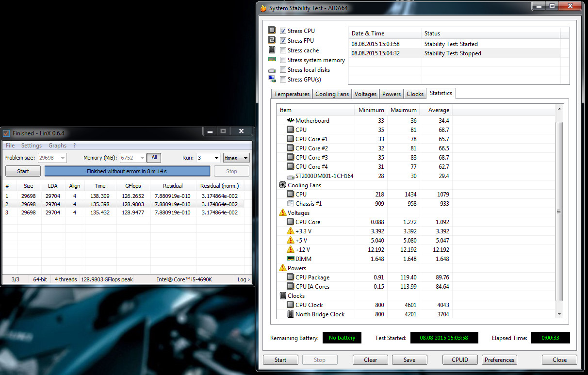Click the icon next to CPU Core #4
The width and height of the screenshot is (588, 375).
[x=291, y=166]
